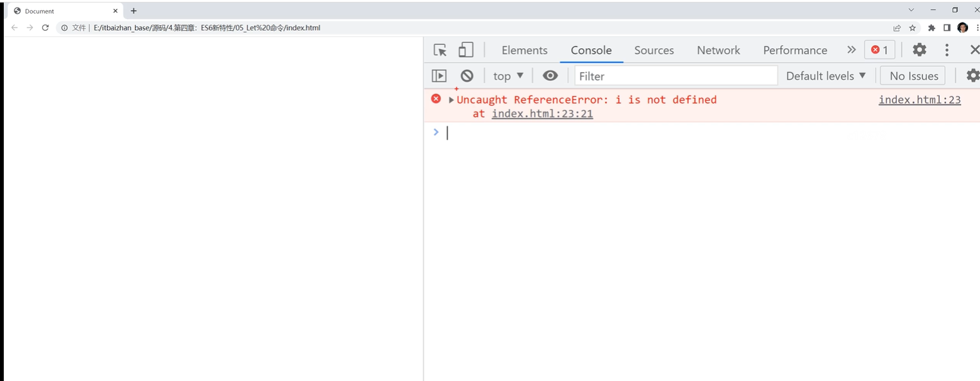Minimize the browser window
Screen dimensions: 980x381
click(x=933, y=10)
